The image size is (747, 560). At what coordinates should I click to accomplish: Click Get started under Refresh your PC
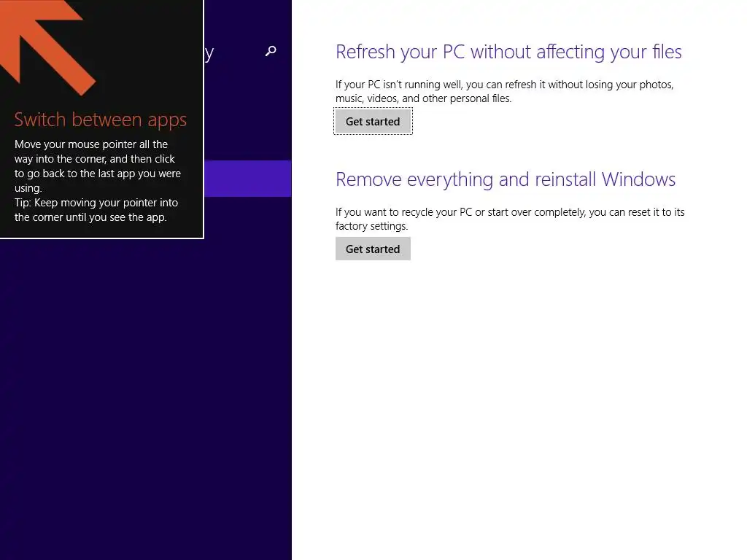[373, 122]
